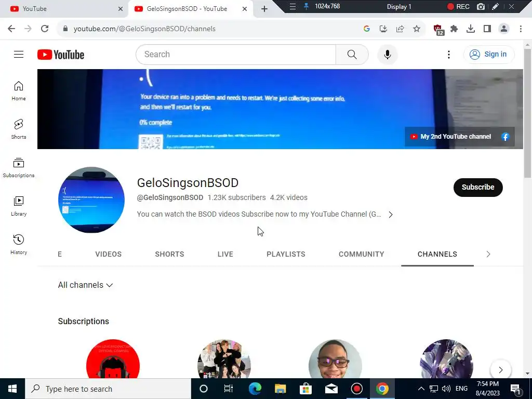Viewport: 532px width, 399px height.
Task: Open the volume control in system tray
Action: tap(446, 389)
